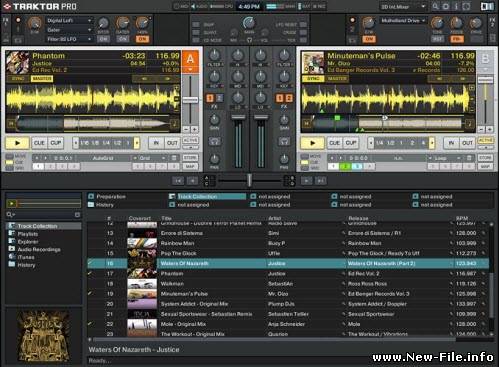Screen dimensions: 499x367
Task: Click Deck A focus letter A
Action: 190,59
